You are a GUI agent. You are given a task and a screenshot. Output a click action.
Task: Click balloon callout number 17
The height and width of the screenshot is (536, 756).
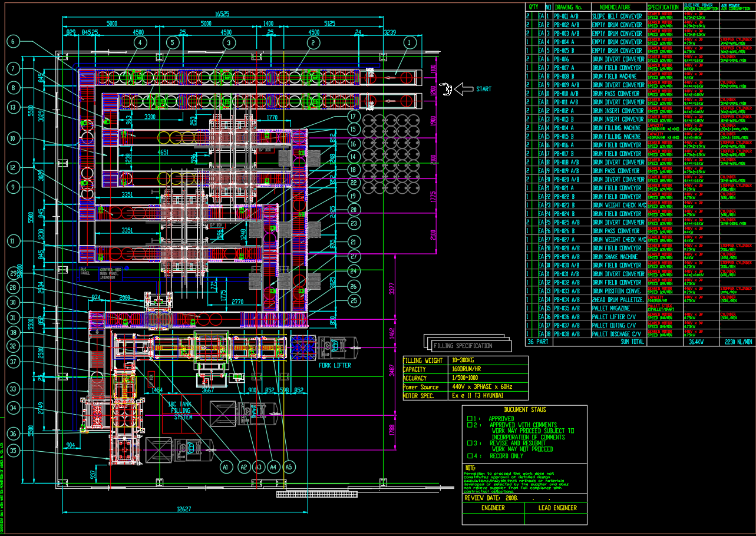click(x=353, y=116)
